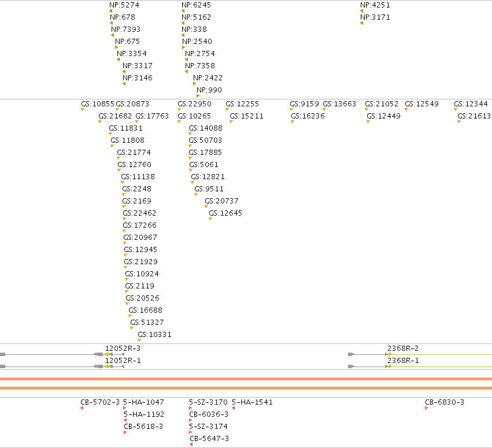Select the GS:11831 insertion marker

(x=110, y=134)
